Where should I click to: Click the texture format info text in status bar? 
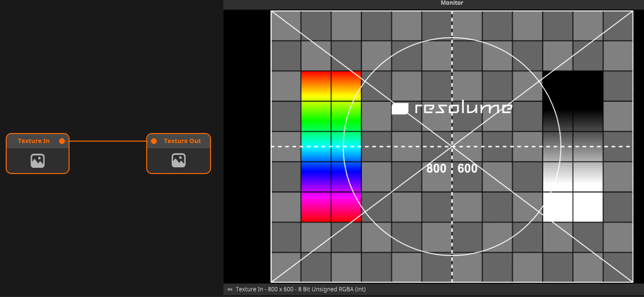[x=301, y=289]
